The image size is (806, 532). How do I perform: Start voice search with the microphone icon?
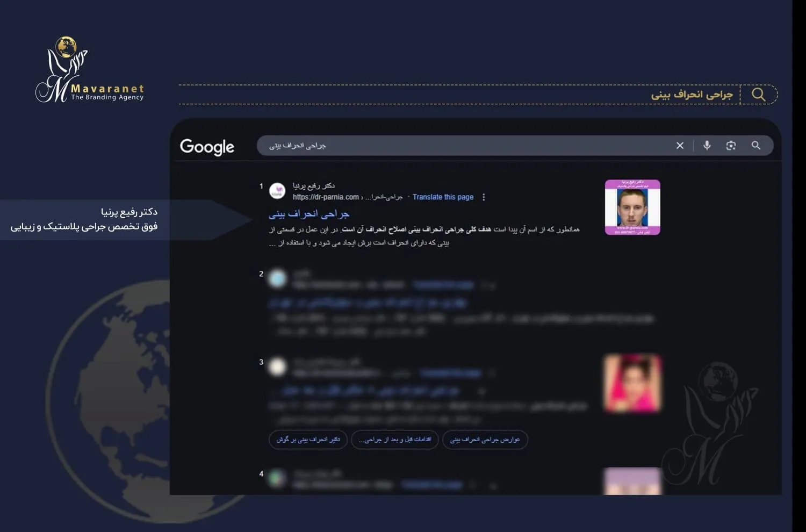[707, 146]
